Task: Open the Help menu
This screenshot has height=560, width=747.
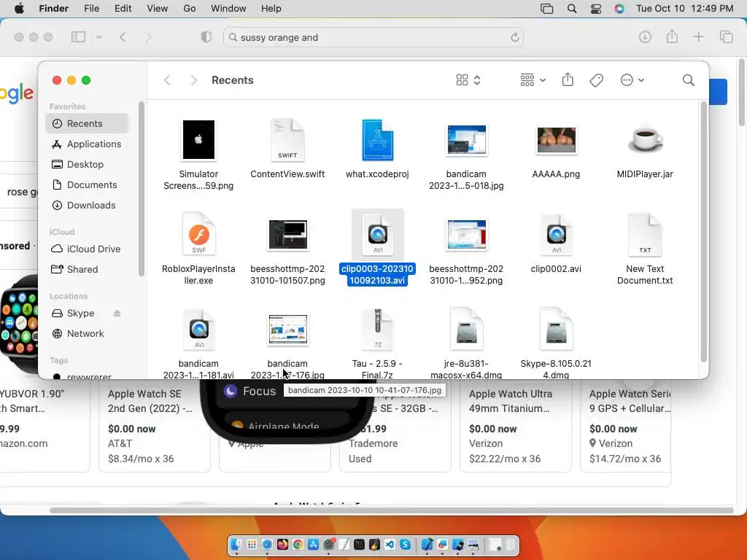Action: 271,9
